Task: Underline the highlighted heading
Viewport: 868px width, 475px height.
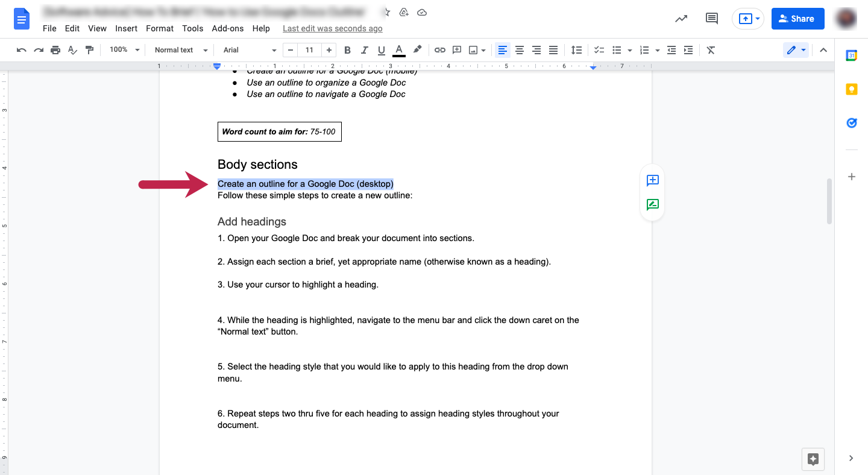Action: [x=381, y=50]
